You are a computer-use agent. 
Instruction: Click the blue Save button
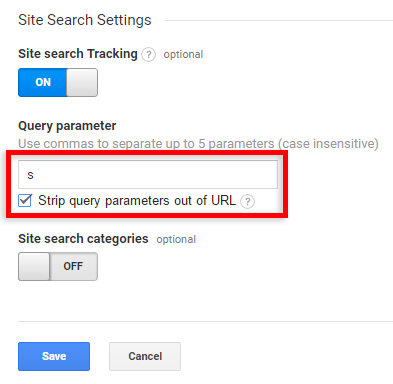click(54, 356)
